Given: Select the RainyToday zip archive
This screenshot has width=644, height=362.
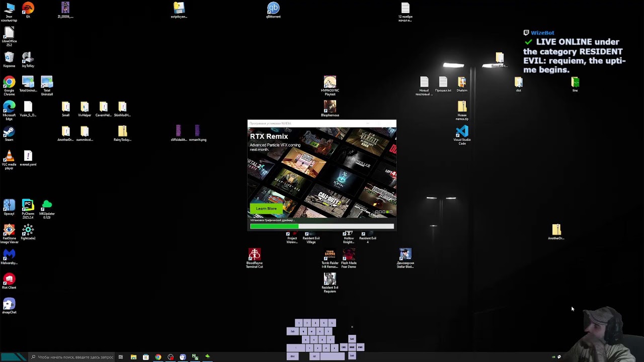Looking at the screenshot, I should pos(122,133).
